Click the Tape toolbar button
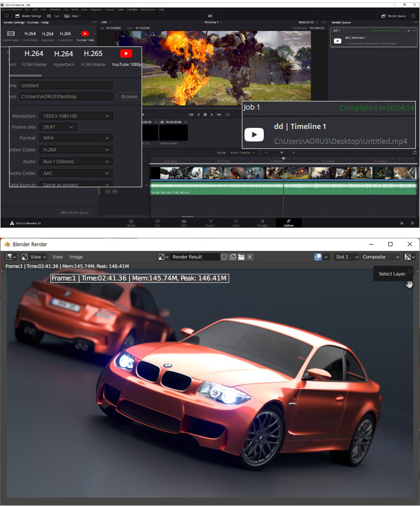This screenshot has width=420, height=508. point(53,16)
